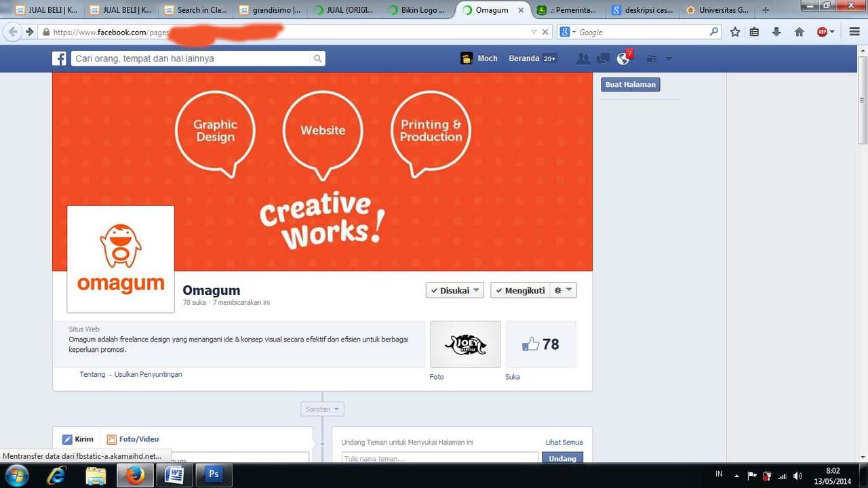Switch to the grandisimo tab
This screenshot has height=488, width=868.
point(269,10)
